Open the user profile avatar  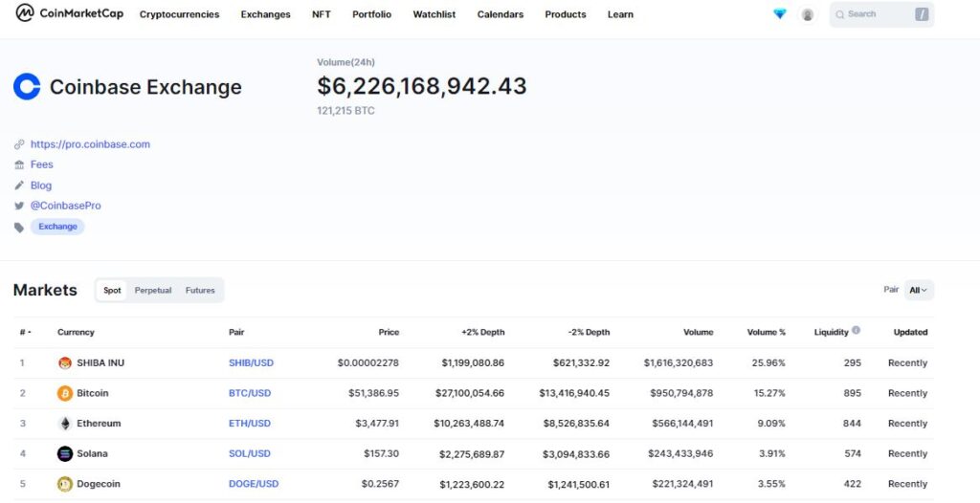(x=808, y=14)
